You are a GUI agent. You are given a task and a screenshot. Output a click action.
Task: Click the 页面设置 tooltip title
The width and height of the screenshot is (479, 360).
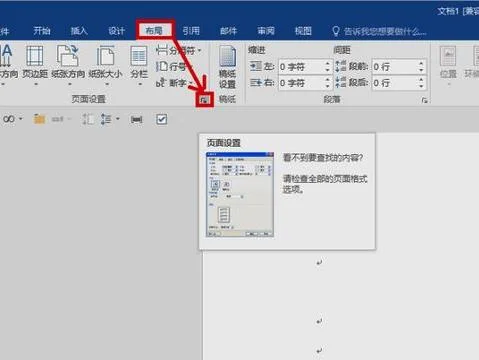[x=224, y=143]
